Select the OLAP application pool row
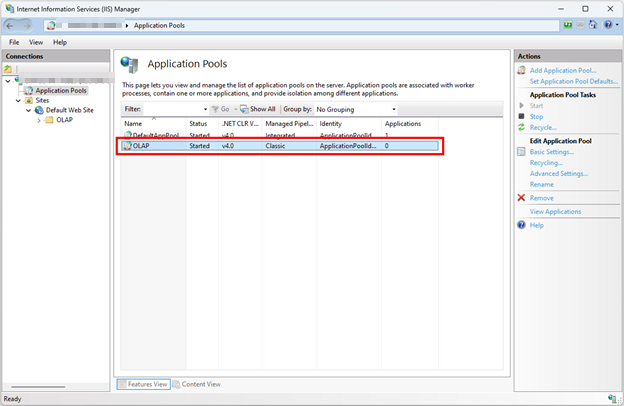 (x=280, y=146)
